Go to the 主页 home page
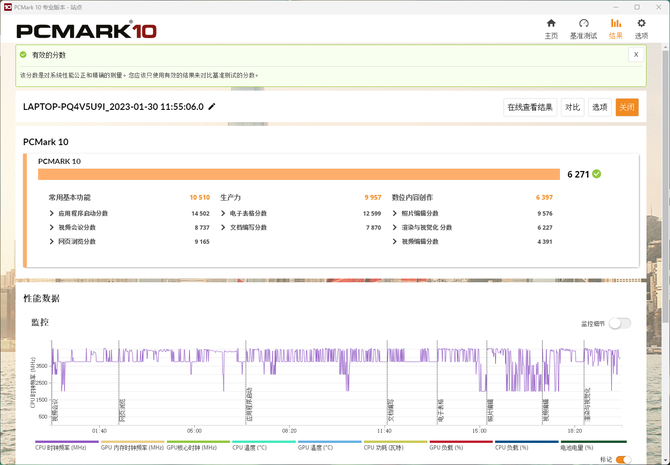The width and height of the screenshot is (670, 465). click(551, 29)
